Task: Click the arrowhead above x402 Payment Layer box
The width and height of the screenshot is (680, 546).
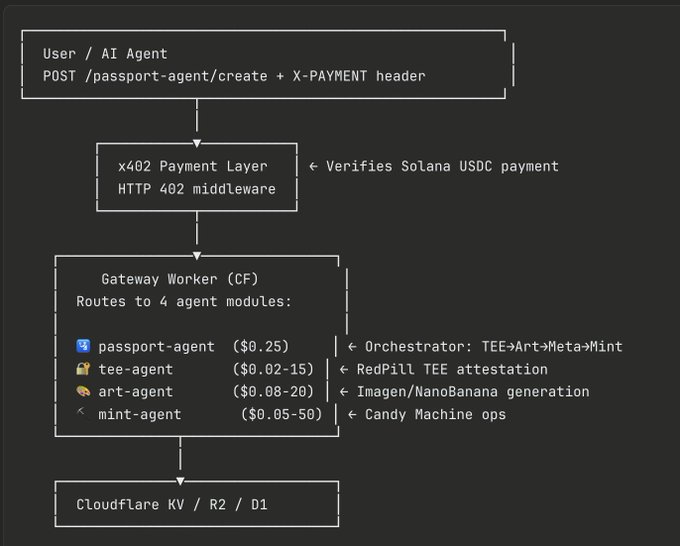Action: (197, 143)
